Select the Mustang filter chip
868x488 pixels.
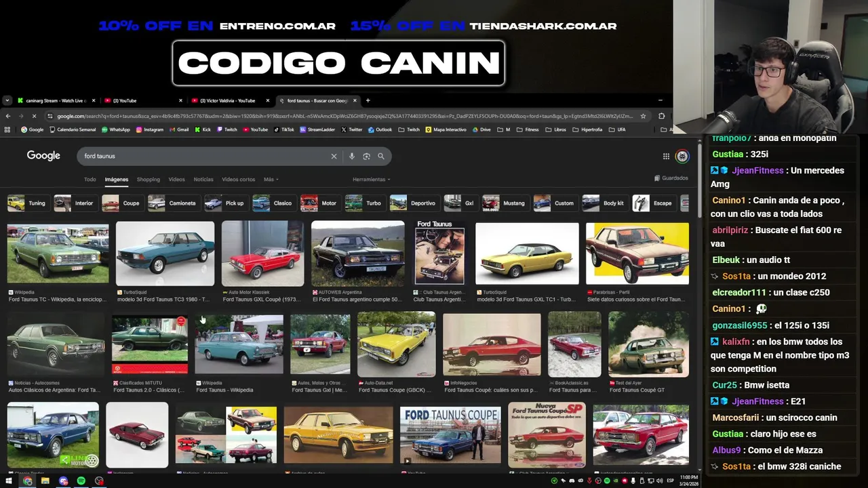[x=504, y=203]
